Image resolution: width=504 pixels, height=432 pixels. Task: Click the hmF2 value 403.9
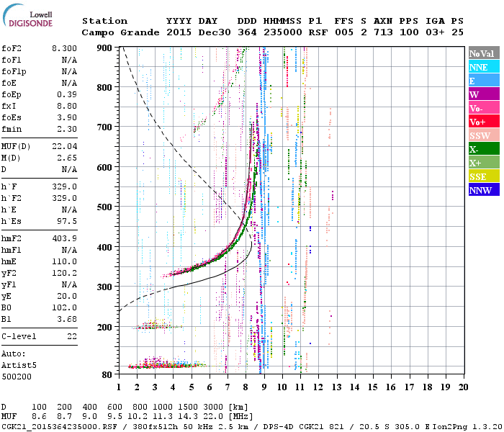pos(64,238)
